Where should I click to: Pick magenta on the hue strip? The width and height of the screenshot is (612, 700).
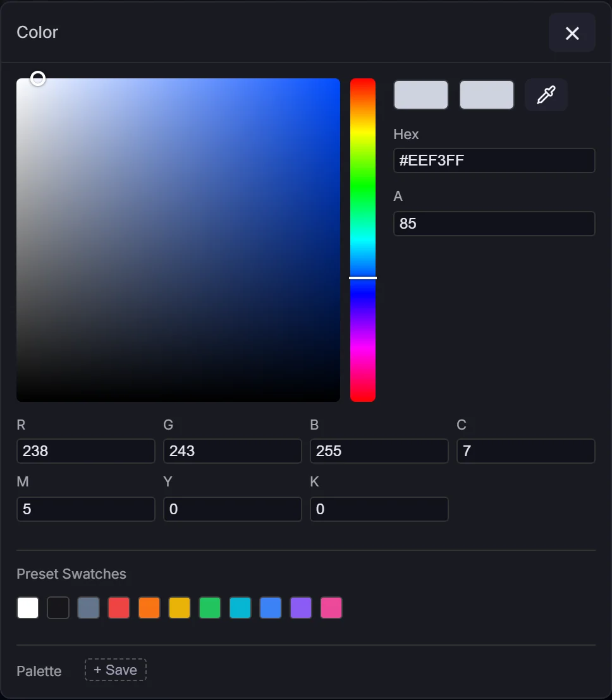pos(363,347)
